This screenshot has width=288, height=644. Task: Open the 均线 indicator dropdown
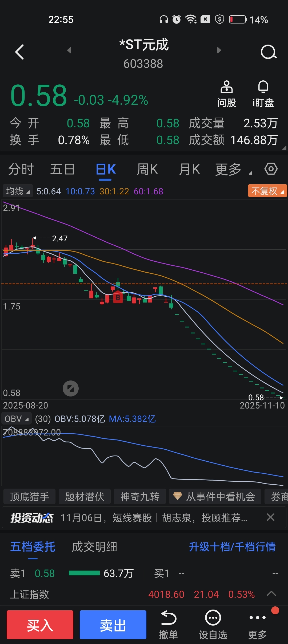pyautogui.click(x=18, y=191)
